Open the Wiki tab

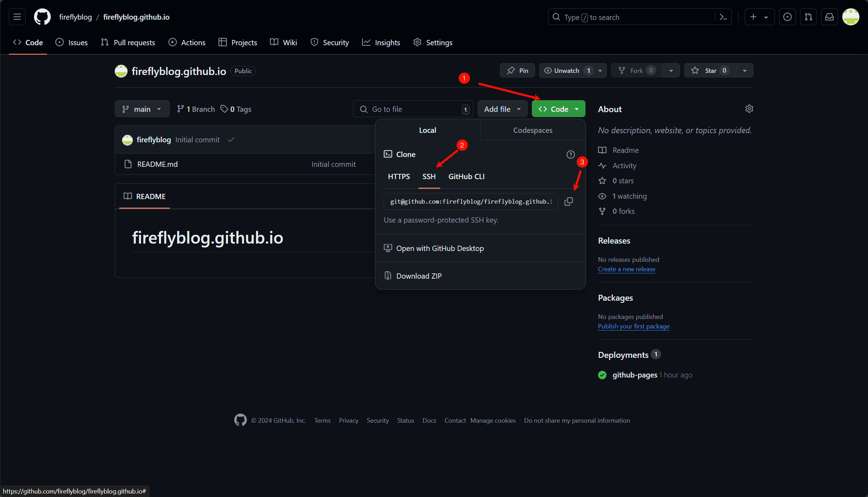(284, 42)
